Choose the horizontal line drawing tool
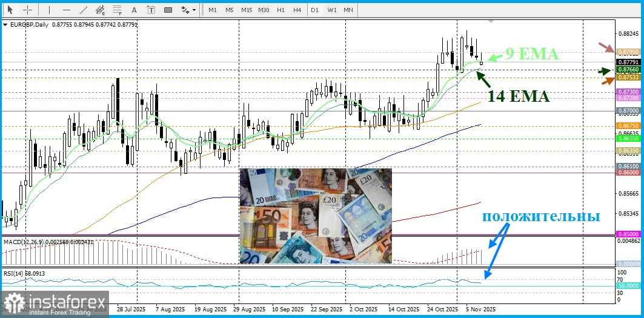644x318 pixels. [x=67, y=10]
